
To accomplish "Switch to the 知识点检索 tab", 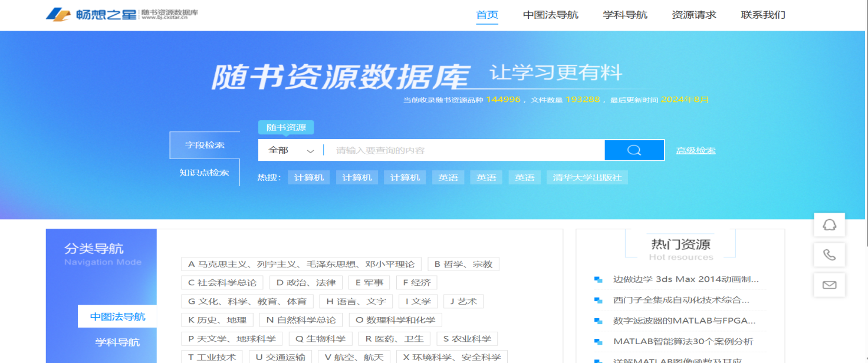I will click(204, 173).
